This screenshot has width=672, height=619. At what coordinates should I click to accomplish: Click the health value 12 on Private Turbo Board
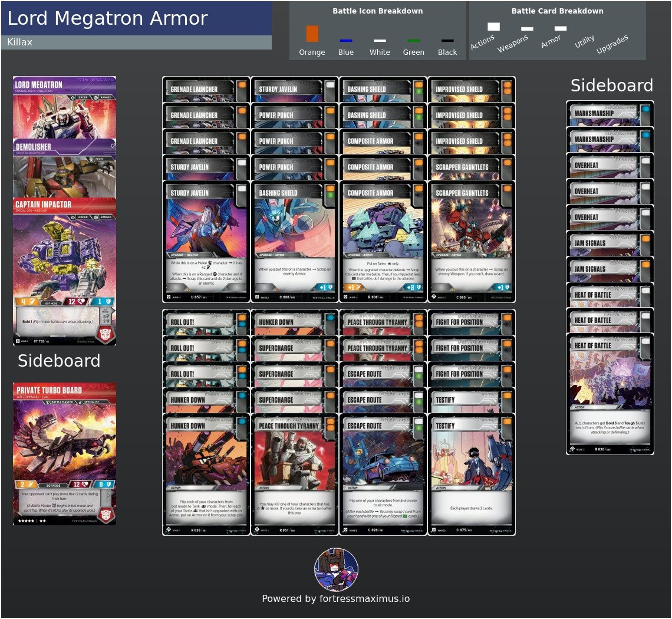(81, 485)
